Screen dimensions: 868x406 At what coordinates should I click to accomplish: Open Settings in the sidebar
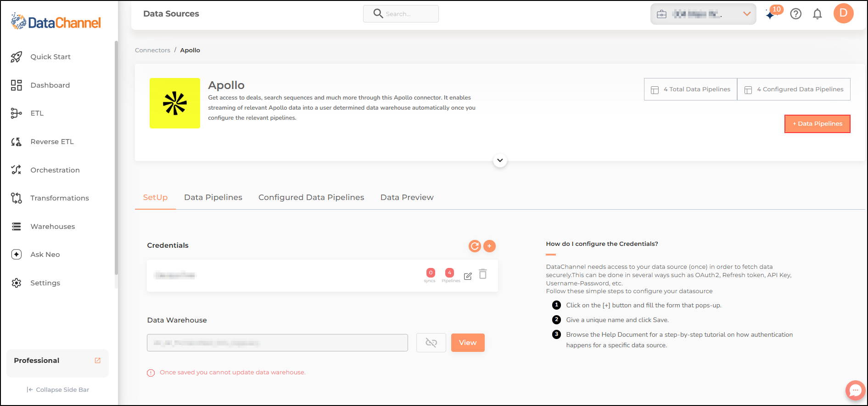click(x=45, y=283)
